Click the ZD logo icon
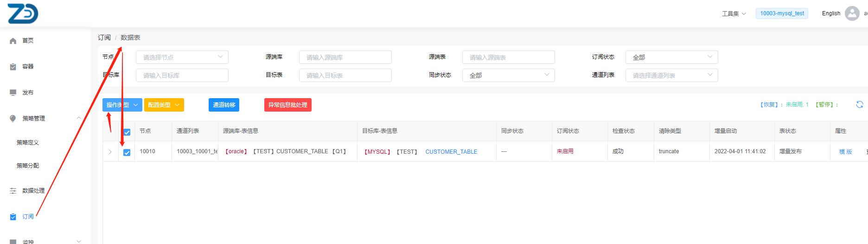 coord(23,13)
